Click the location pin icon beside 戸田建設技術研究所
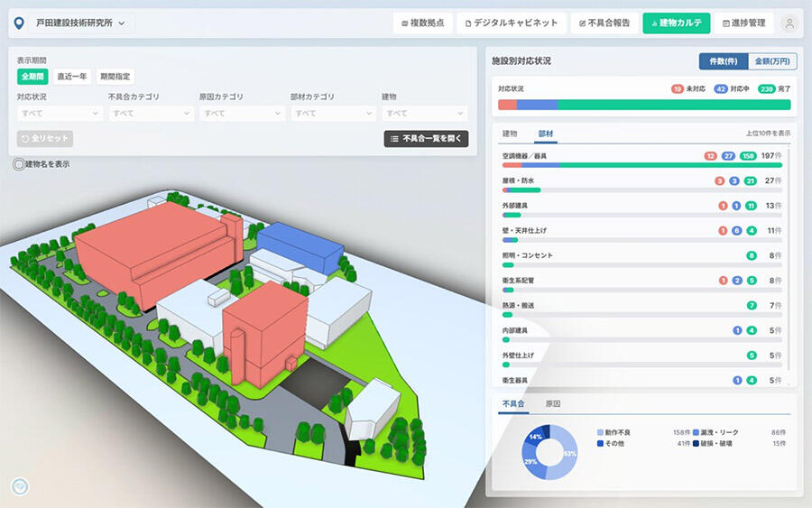812x508 pixels. click(x=19, y=23)
